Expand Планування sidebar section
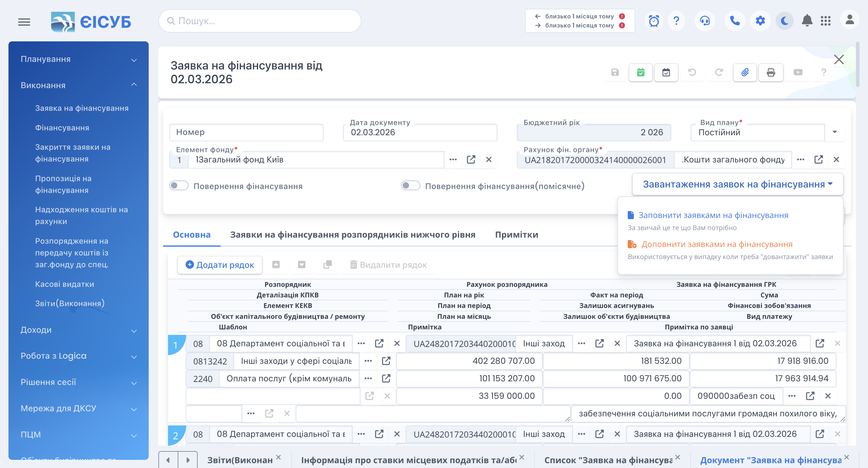Viewport: 868px width, 468px height. [79, 59]
